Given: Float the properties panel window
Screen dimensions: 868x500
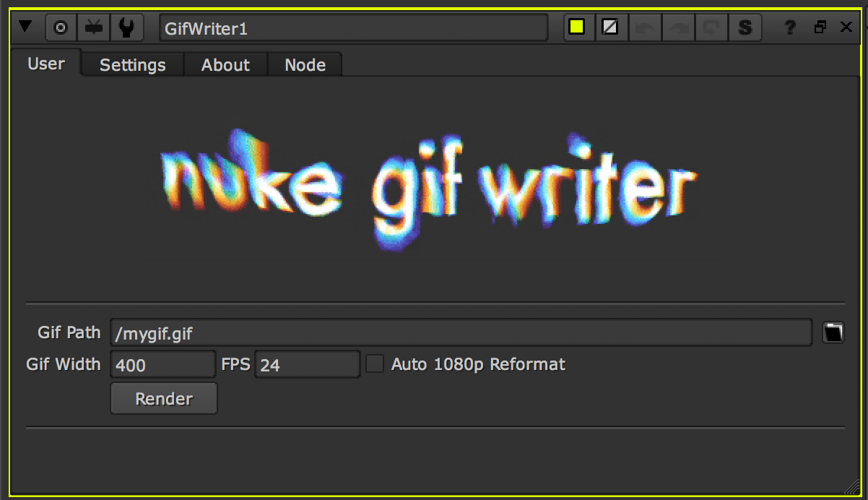Looking at the screenshot, I should tap(820, 27).
